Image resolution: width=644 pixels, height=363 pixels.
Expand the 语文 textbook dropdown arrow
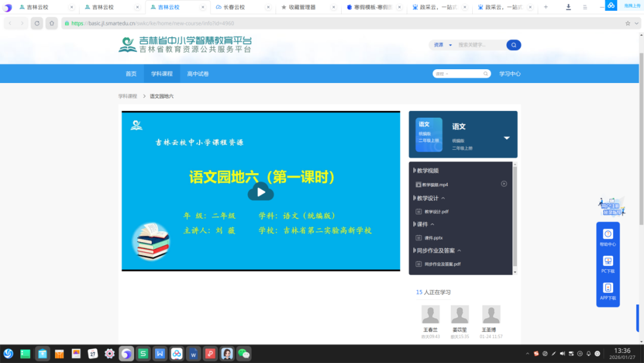click(507, 138)
